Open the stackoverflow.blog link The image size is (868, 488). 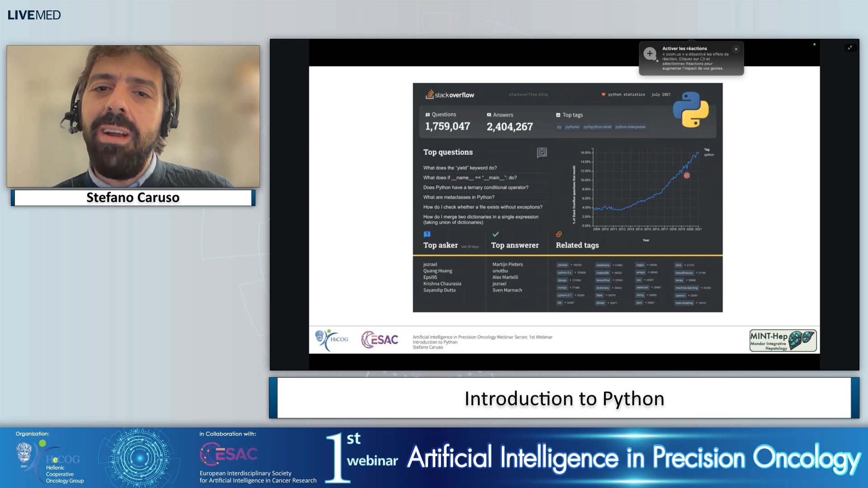click(x=528, y=95)
